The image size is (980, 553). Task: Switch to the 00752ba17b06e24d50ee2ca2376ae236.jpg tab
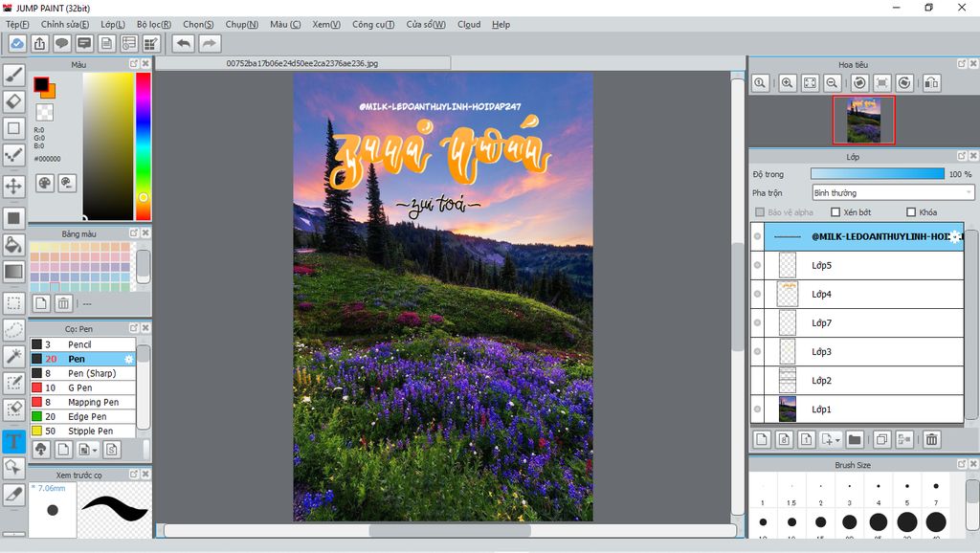coord(302,63)
